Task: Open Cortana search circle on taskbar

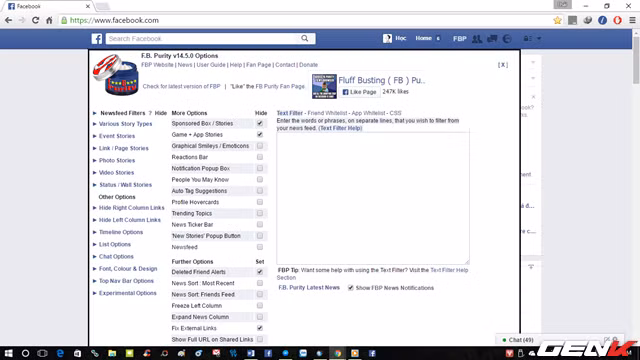Action: point(25,353)
